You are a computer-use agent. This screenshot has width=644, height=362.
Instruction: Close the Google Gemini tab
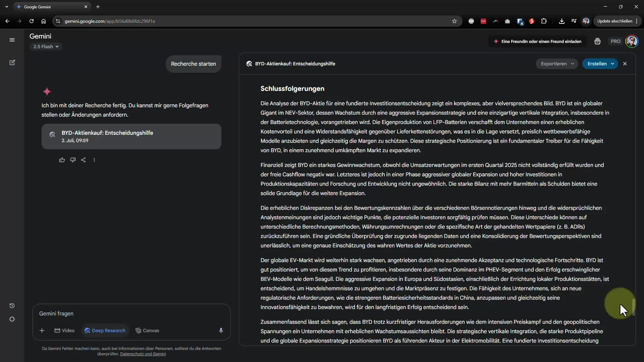tap(86, 7)
